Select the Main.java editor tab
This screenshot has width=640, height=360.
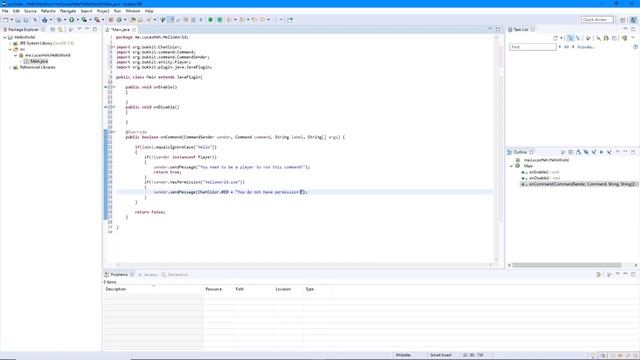120,29
